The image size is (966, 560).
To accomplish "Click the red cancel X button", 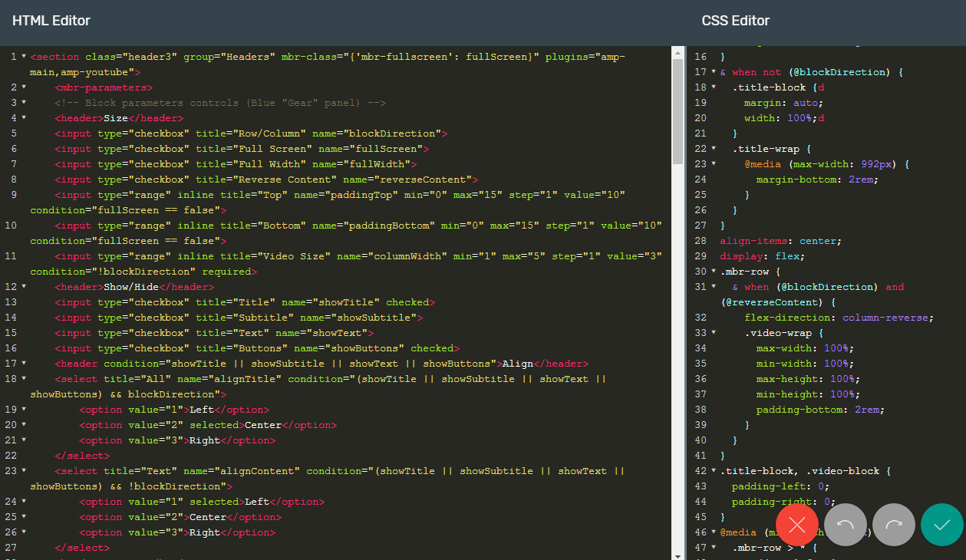I will [x=797, y=525].
